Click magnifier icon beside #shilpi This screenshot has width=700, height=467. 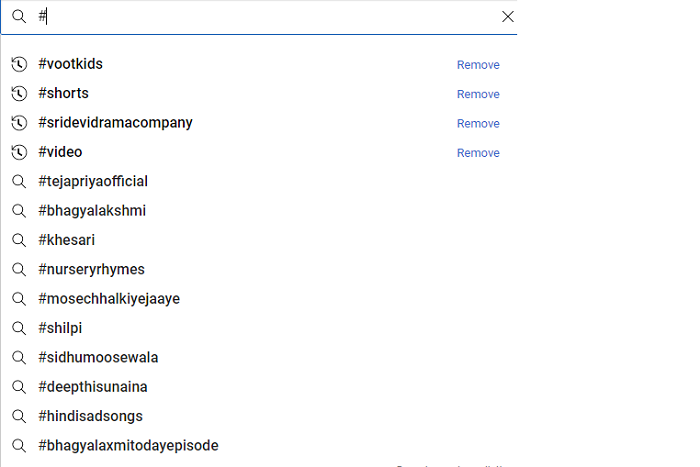coord(19,329)
